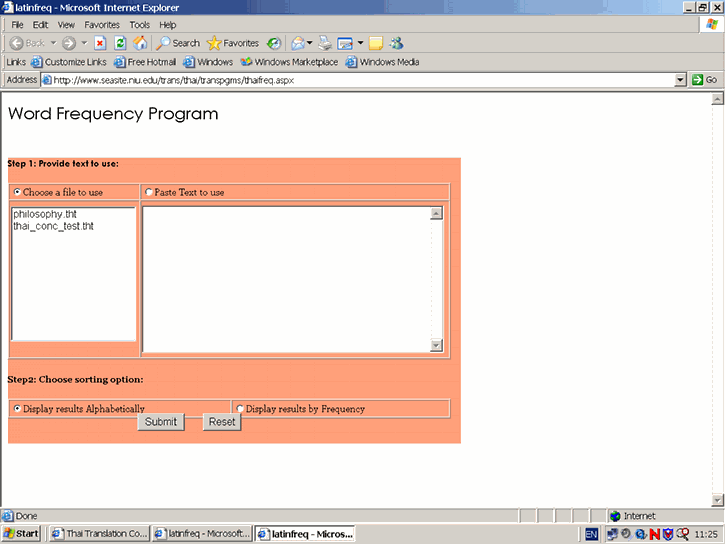This screenshot has height=544, width=725.
Task: Open the View menu
Action: tap(66, 25)
